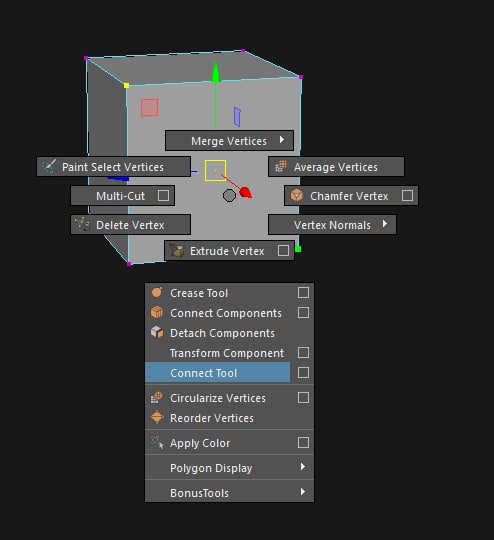Click Paint Select Vertices marking menu button

114,167
